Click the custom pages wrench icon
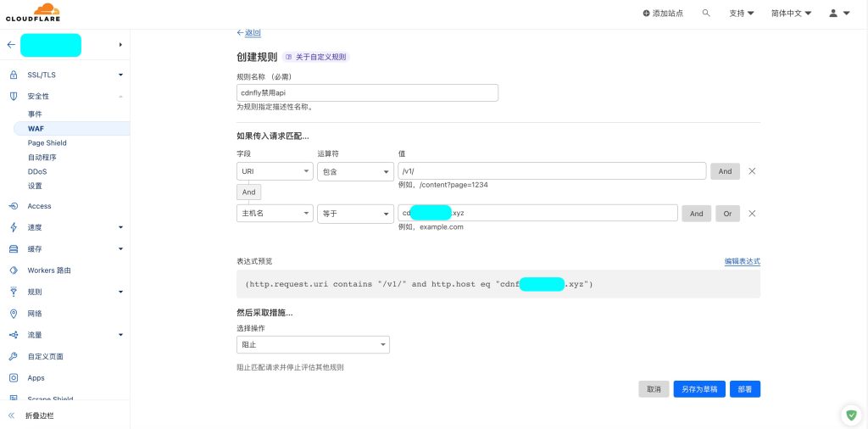The width and height of the screenshot is (868, 429). click(x=14, y=356)
